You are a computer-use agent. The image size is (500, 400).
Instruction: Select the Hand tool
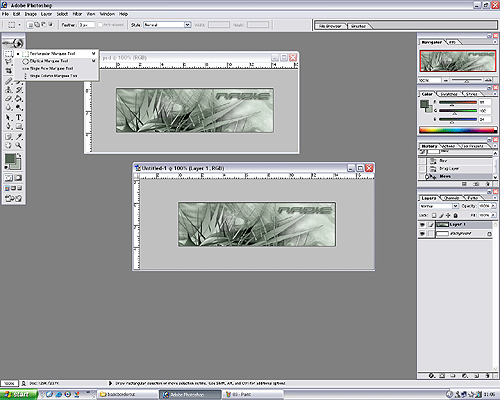[8, 145]
